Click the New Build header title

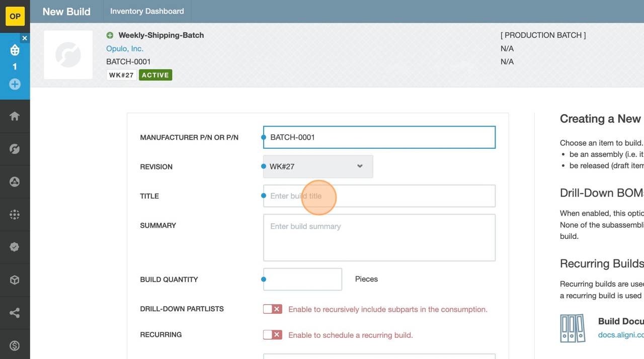(x=66, y=12)
